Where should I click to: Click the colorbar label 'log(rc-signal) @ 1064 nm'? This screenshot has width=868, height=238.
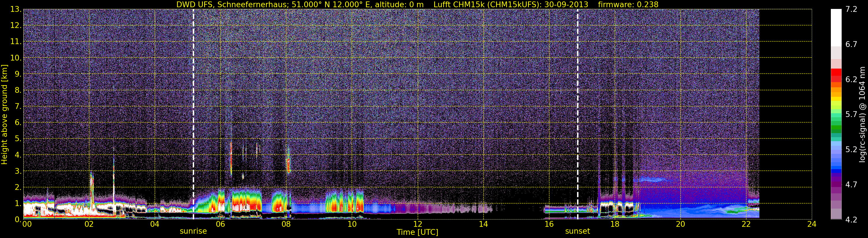pos(862,114)
